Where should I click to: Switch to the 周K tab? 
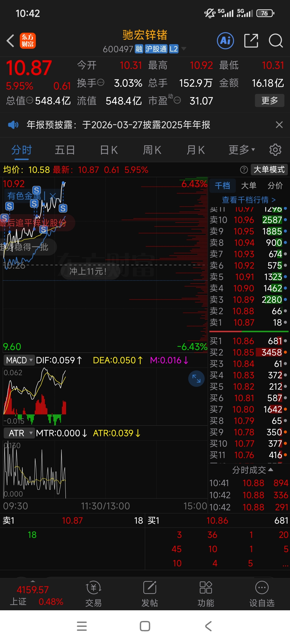[x=152, y=150]
